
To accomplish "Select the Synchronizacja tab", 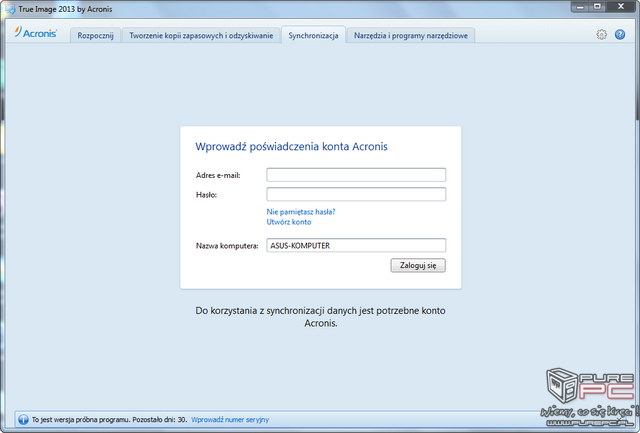I will click(x=313, y=35).
